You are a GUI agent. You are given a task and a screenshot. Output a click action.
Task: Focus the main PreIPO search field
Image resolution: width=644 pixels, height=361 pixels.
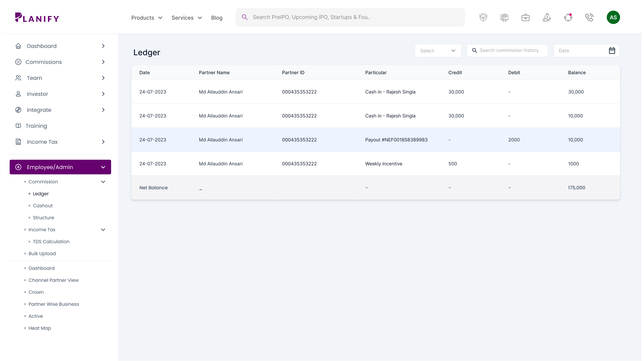[350, 17]
